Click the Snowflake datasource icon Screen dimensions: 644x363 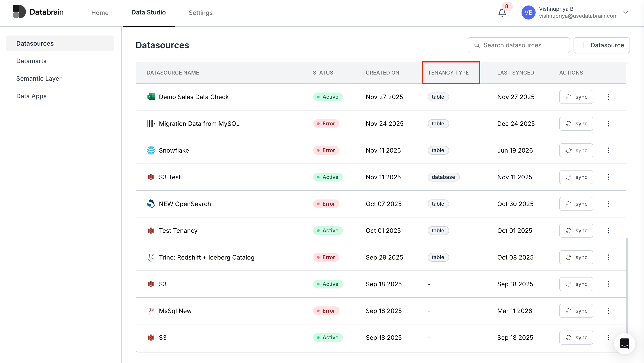click(151, 150)
